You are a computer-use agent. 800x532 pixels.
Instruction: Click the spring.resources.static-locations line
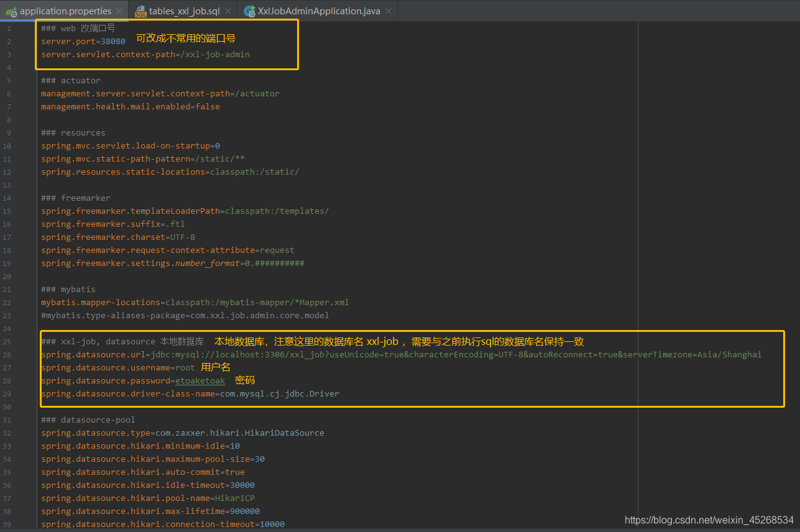170,172
